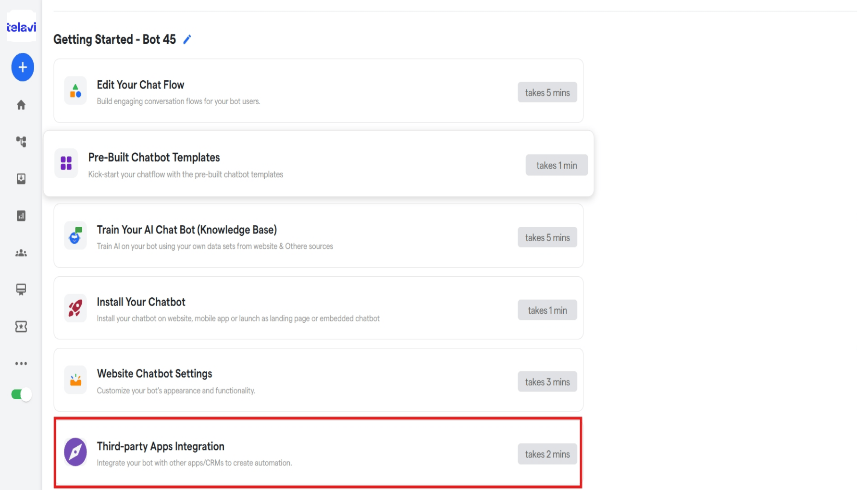Open the three-dots more menu
Viewport: 868px width, 490px height.
(21, 364)
